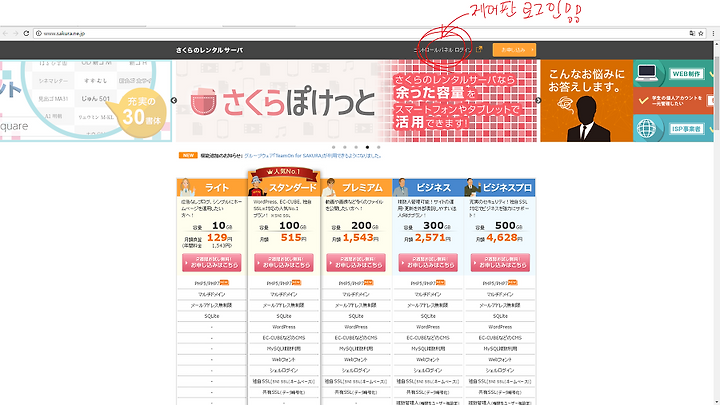The height and width of the screenshot is (405, 720).
Task: Click the orange NEW news badge
Action: pyautogui.click(x=188, y=156)
